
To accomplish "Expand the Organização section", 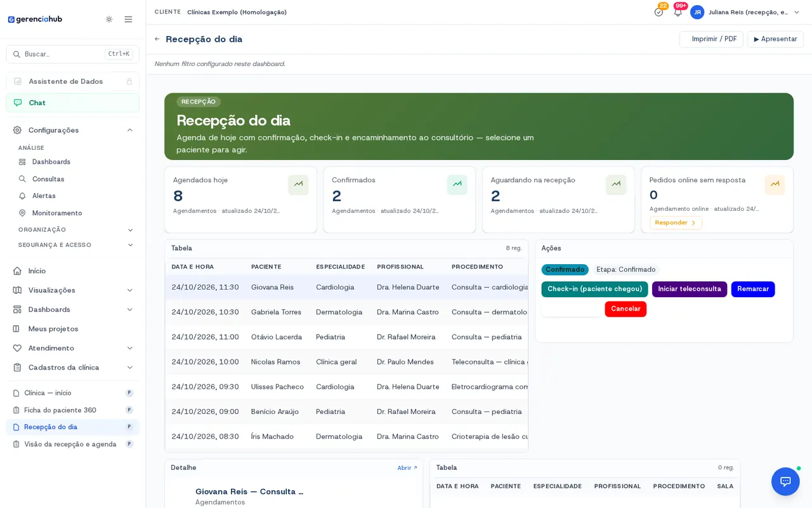I will point(75,230).
